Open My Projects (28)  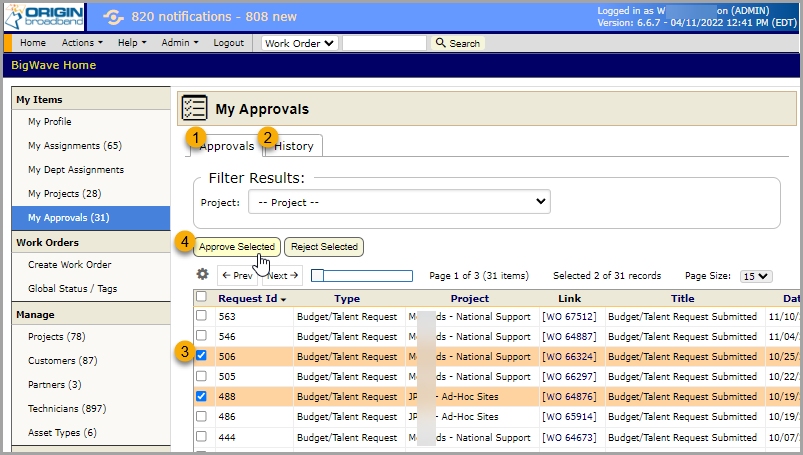(x=65, y=194)
